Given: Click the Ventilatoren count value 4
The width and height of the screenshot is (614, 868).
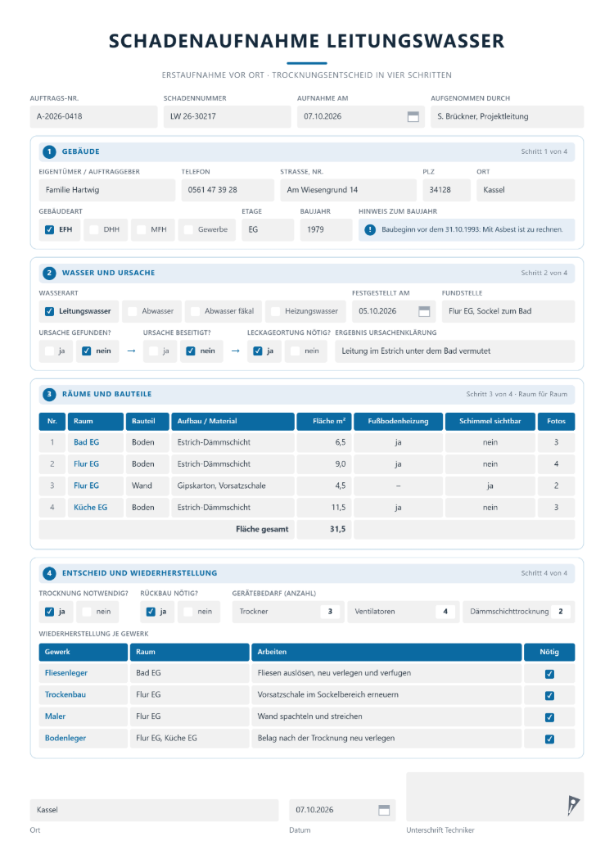Looking at the screenshot, I should point(445,612).
